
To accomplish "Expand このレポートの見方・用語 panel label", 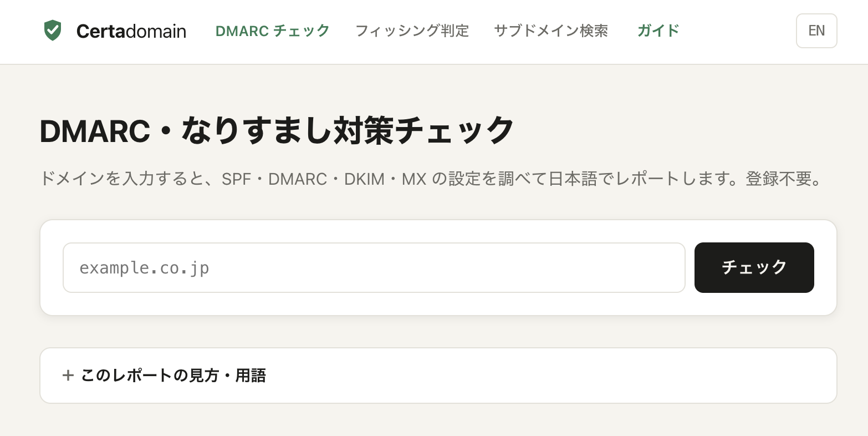I will 173,376.
